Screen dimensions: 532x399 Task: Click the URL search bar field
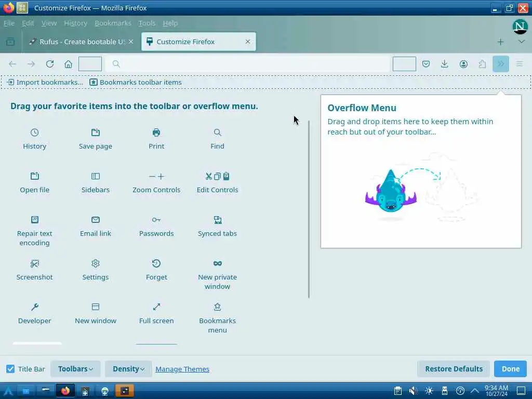coord(247,64)
